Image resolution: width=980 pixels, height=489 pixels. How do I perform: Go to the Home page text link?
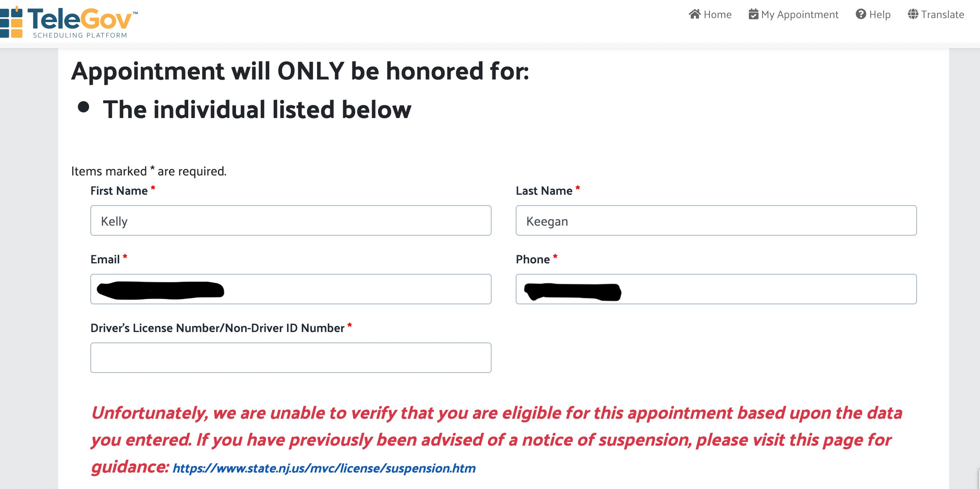point(718,15)
